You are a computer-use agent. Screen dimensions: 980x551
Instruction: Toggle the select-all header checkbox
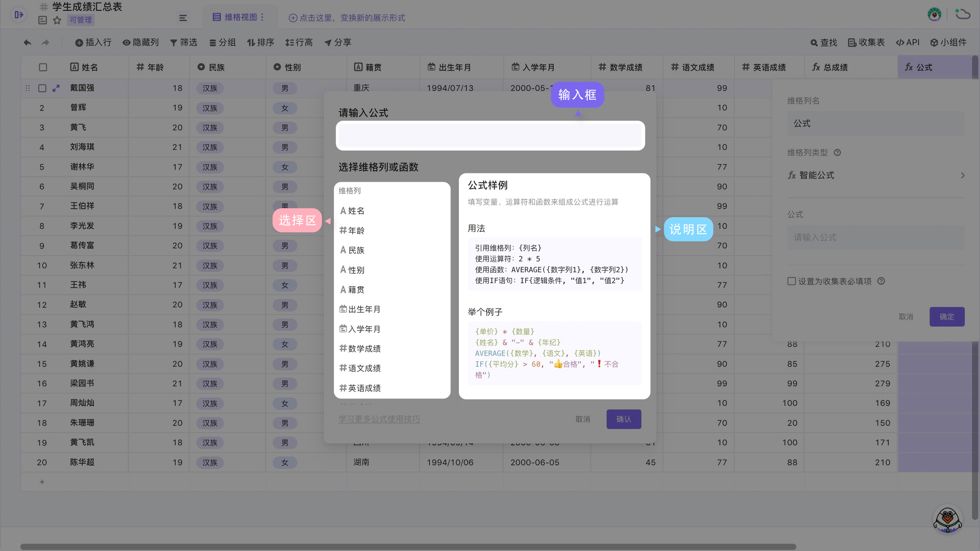(43, 67)
